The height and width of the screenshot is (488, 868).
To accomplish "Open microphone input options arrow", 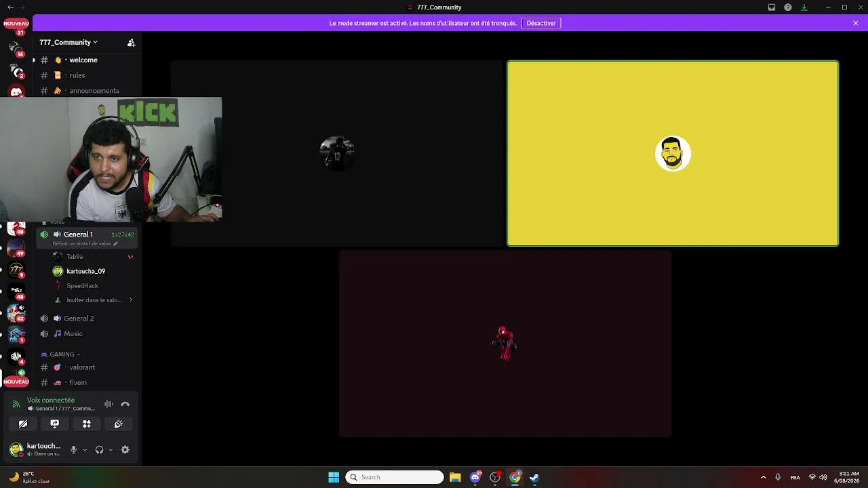I will pos(85,449).
